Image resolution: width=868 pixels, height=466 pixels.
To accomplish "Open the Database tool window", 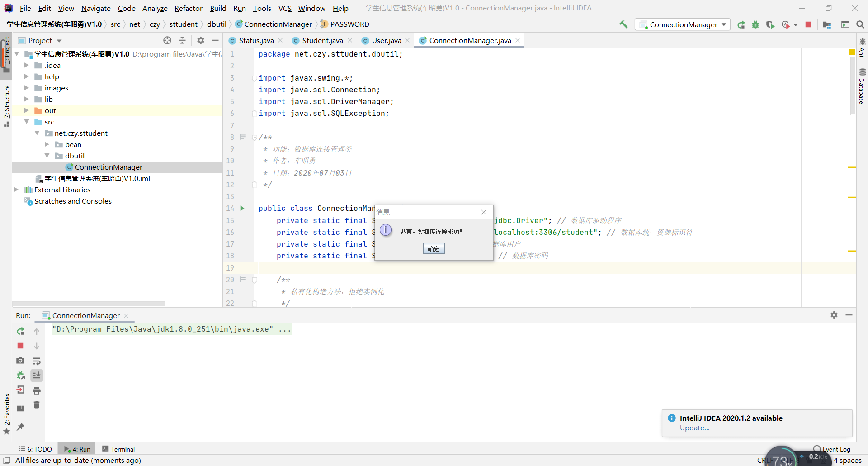I will pyautogui.click(x=862, y=86).
